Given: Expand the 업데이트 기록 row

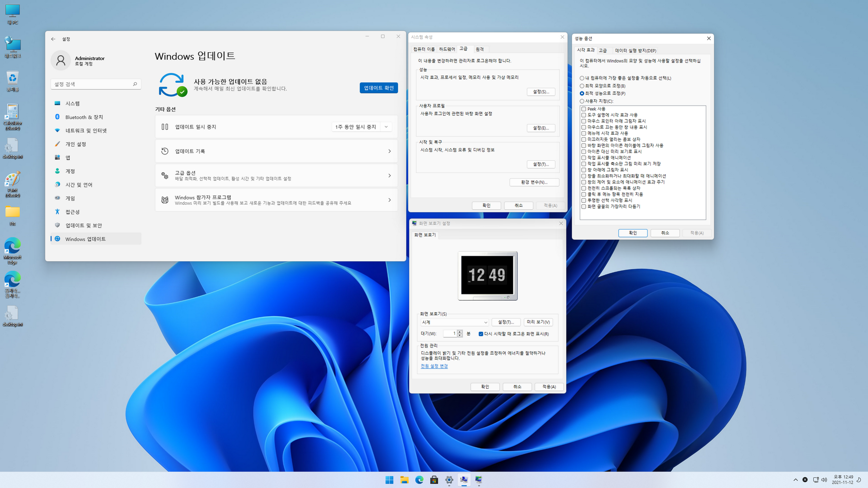Looking at the screenshot, I should tap(276, 152).
